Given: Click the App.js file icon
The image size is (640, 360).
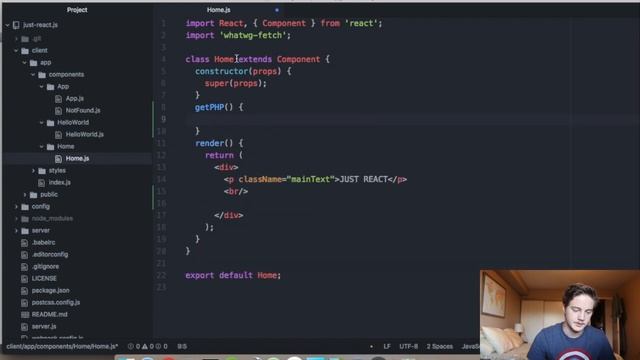Looking at the screenshot, I should point(58,99).
